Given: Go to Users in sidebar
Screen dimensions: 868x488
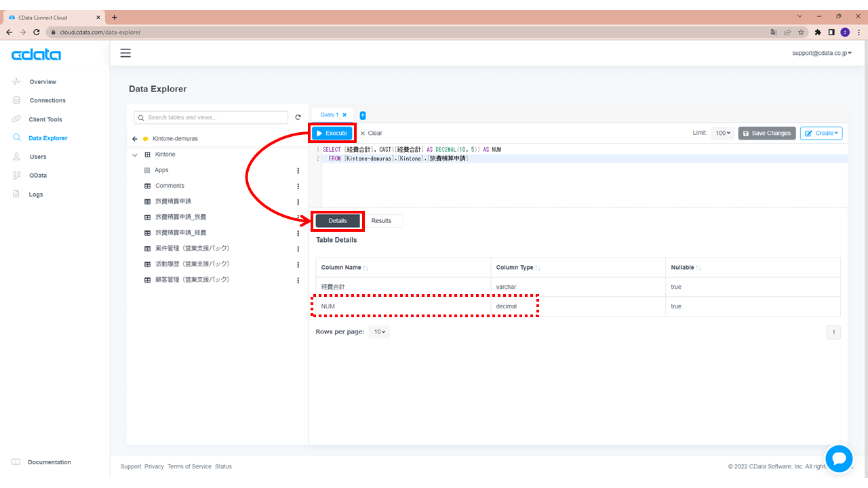Looking at the screenshot, I should coord(38,157).
